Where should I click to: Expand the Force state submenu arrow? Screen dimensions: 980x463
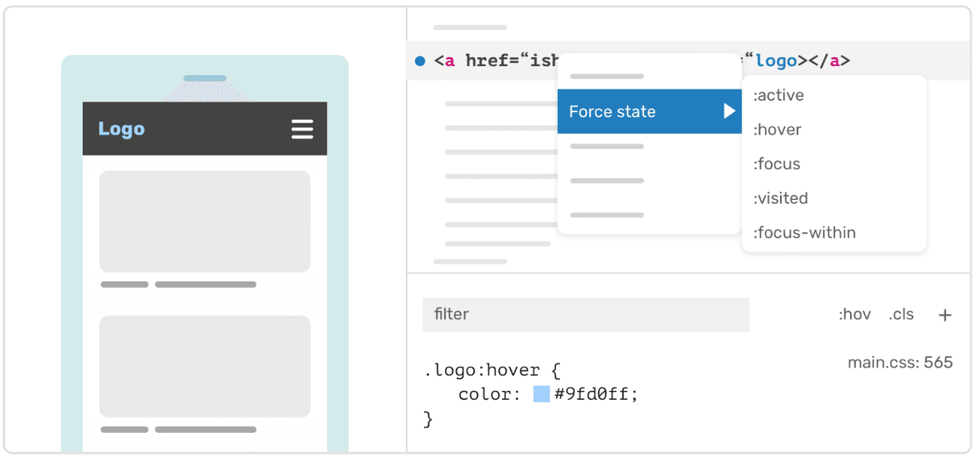pyautogui.click(x=728, y=111)
